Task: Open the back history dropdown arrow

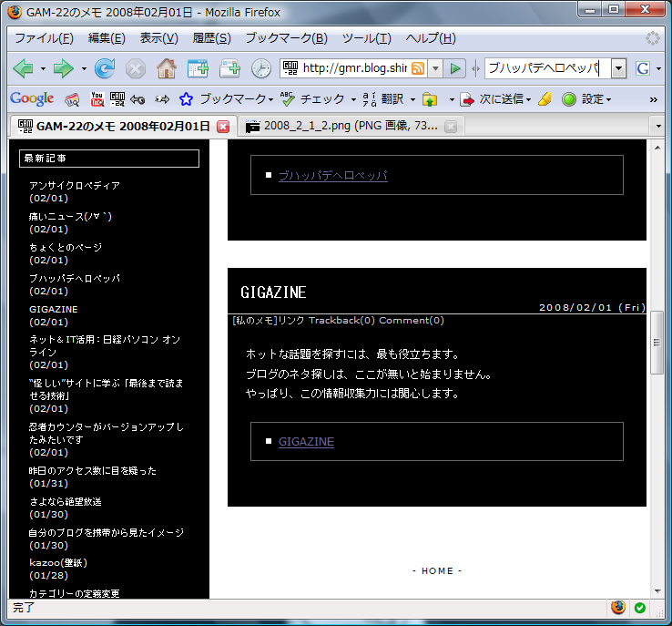Action: click(x=43, y=68)
